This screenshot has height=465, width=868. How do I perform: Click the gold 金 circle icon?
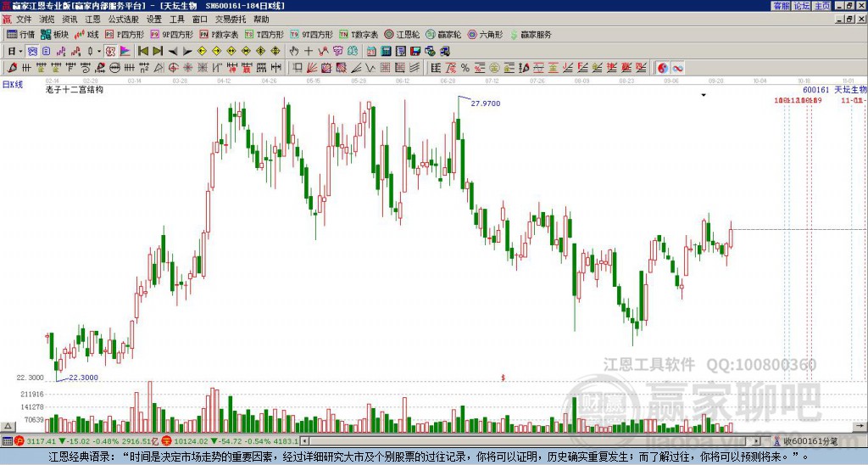[x=494, y=68]
